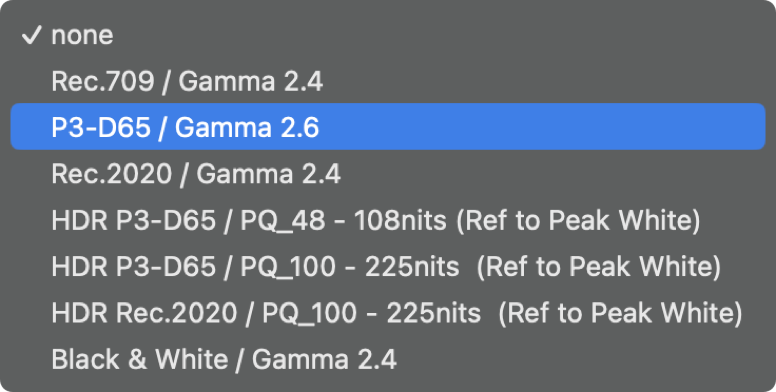
Task: Pick the Rec.2020 HDR 225nits preset
Action: 388,313
